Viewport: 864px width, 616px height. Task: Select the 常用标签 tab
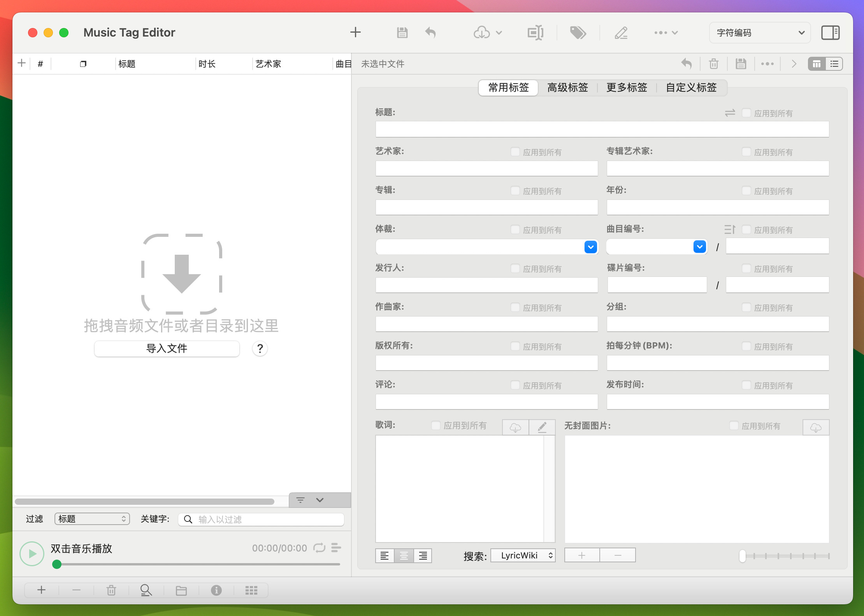click(x=508, y=87)
